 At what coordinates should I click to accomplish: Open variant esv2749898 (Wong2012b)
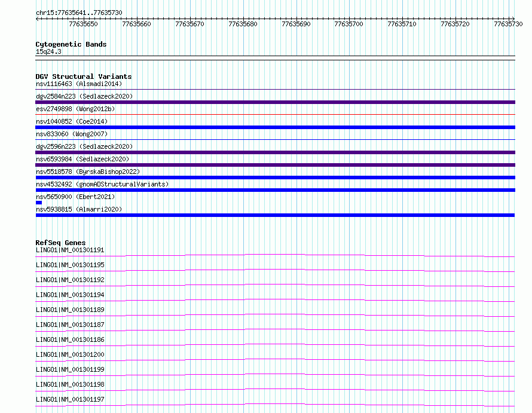[x=75, y=109]
